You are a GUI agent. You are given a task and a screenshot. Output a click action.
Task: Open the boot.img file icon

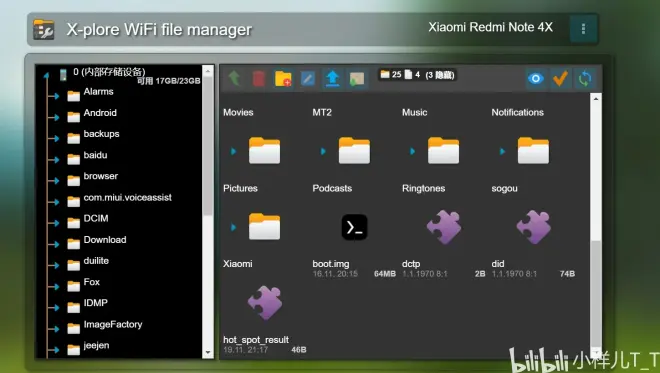tap(354, 227)
